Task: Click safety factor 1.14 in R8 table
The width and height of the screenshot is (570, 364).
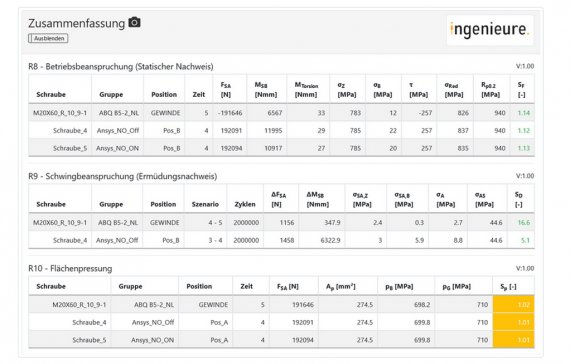Action: pyautogui.click(x=523, y=113)
